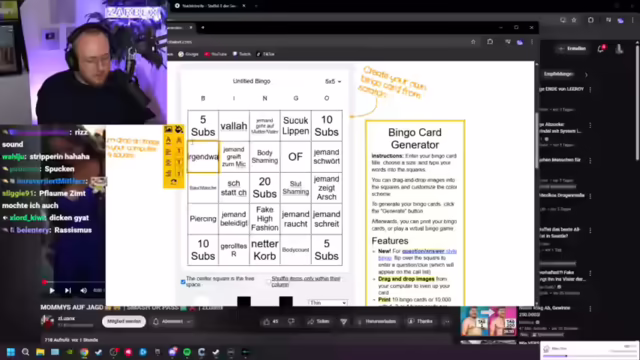The width and height of the screenshot is (640, 360).
Task: Click the Erstellen create button on YouTube
Action: [x=573, y=49]
